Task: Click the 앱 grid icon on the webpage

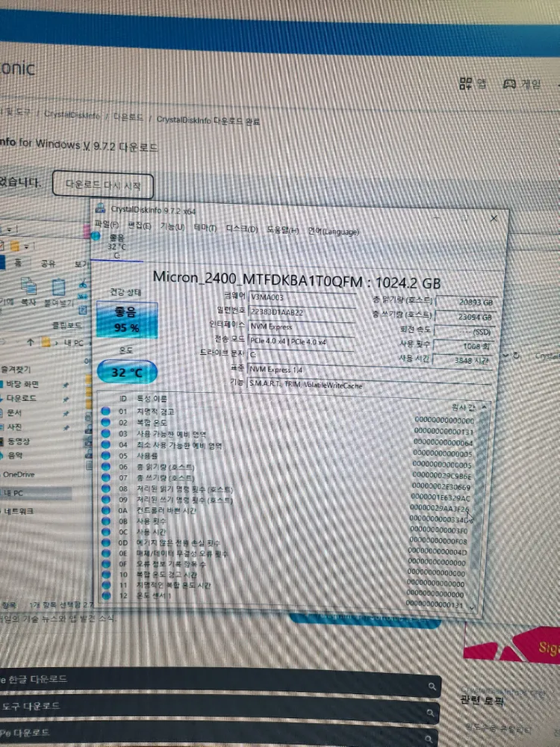Action: tap(466, 84)
